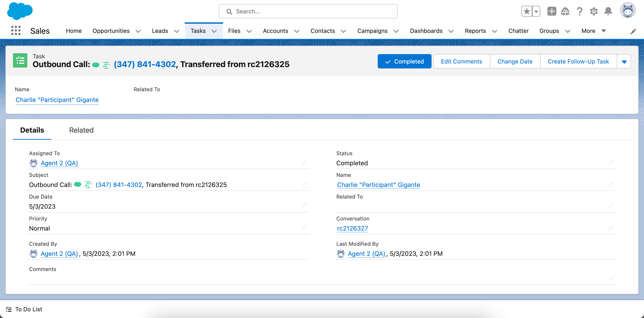This screenshot has width=644, height=318.
Task: Click the favorites star icon
Action: coord(527,11)
